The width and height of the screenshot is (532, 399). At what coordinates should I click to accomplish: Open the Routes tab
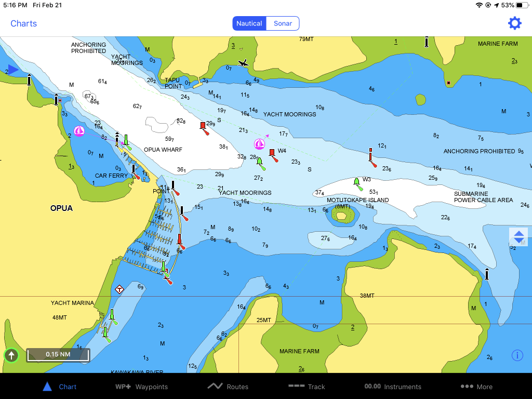click(228, 387)
